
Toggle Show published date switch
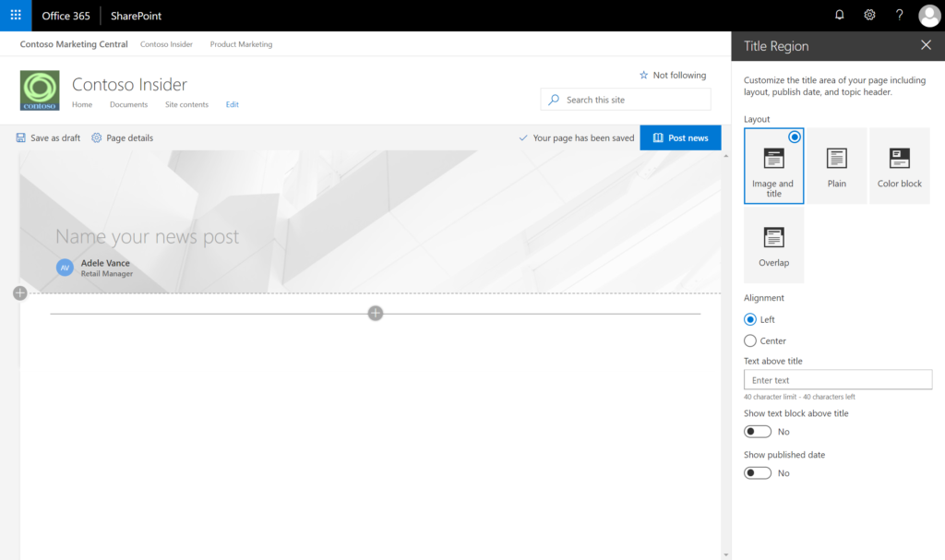click(758, 472)
